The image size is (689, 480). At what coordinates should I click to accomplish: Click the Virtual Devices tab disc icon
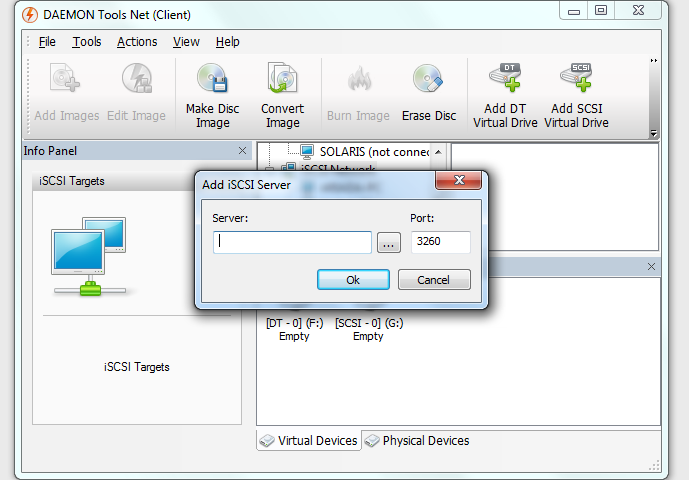(x=267, y=440)
